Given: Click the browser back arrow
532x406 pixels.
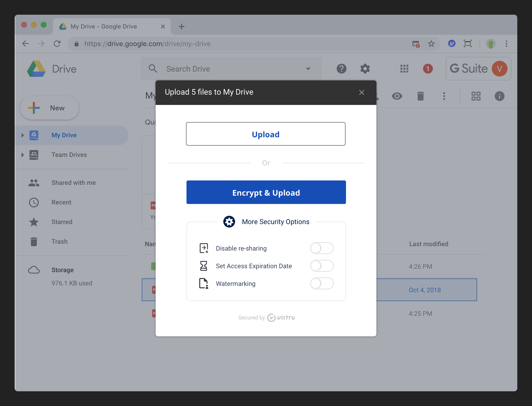Looking at the screenshot, I should [x=26, y=44].
